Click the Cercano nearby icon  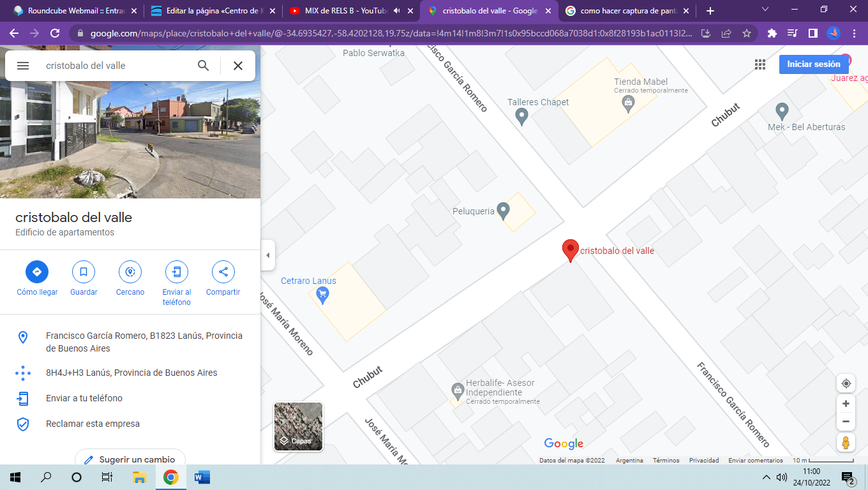click(130, 272)
